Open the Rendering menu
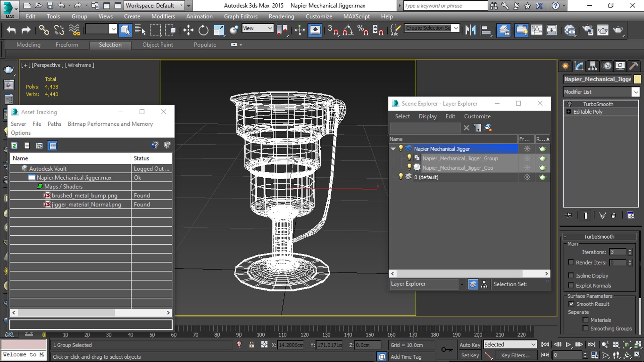 pos(281,16)
